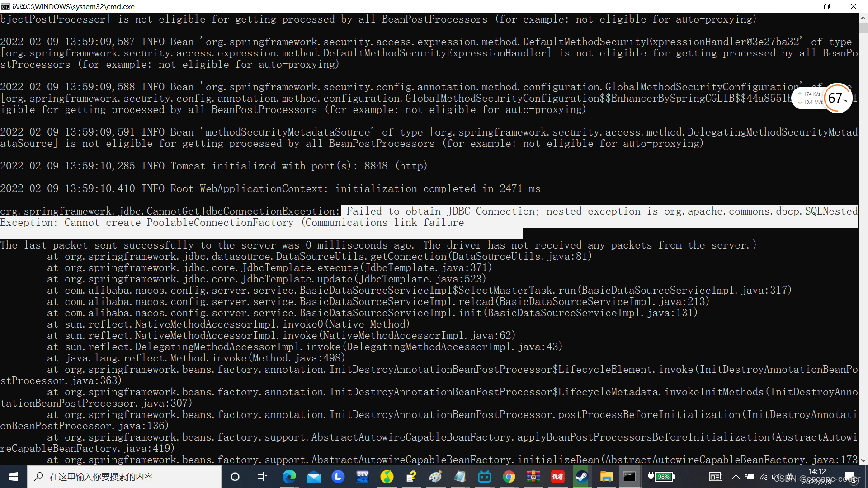868x488 pixels.
Task: Click scrollbar down arrow in cmd window
Action: click(863, 460)
